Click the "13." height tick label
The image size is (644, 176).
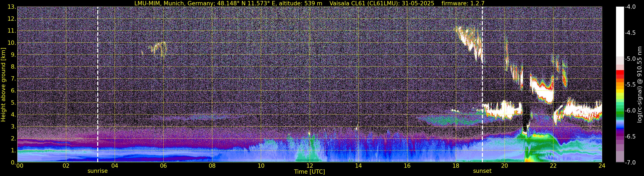click(x=12, y=7)
